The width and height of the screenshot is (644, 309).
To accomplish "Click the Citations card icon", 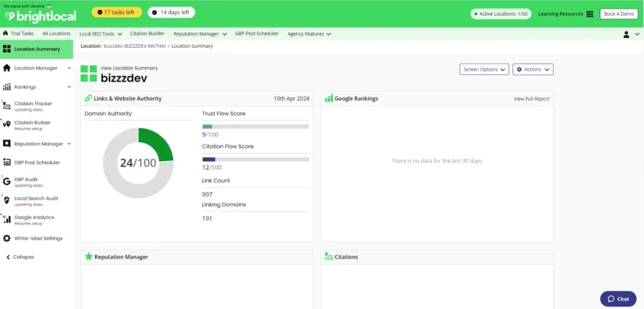I will 328,257.
